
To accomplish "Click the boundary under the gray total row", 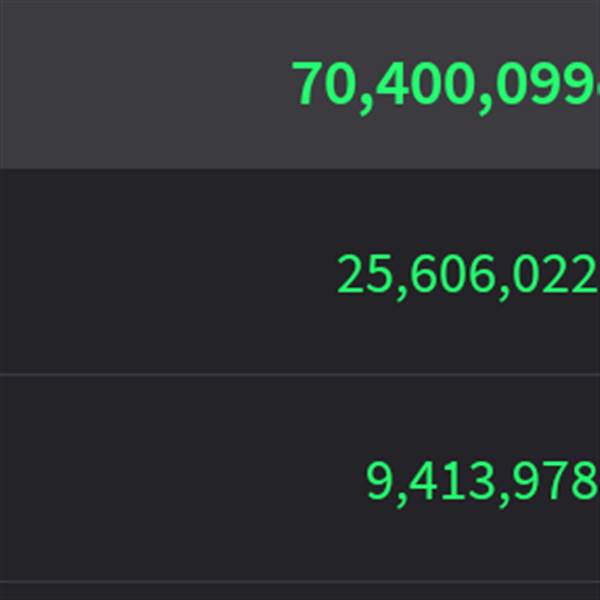I will 300,168.
